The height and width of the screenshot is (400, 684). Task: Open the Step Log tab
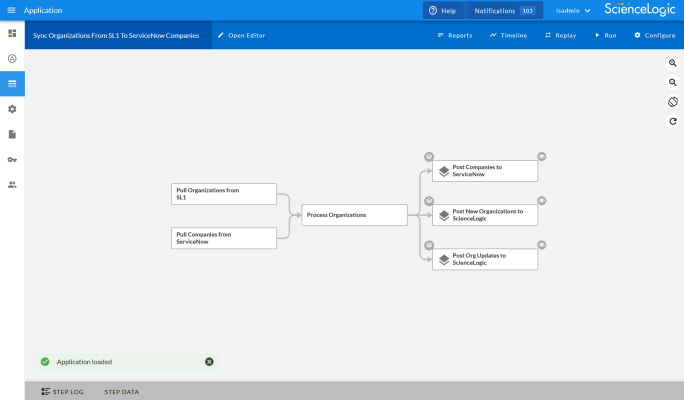coord(62,392)
